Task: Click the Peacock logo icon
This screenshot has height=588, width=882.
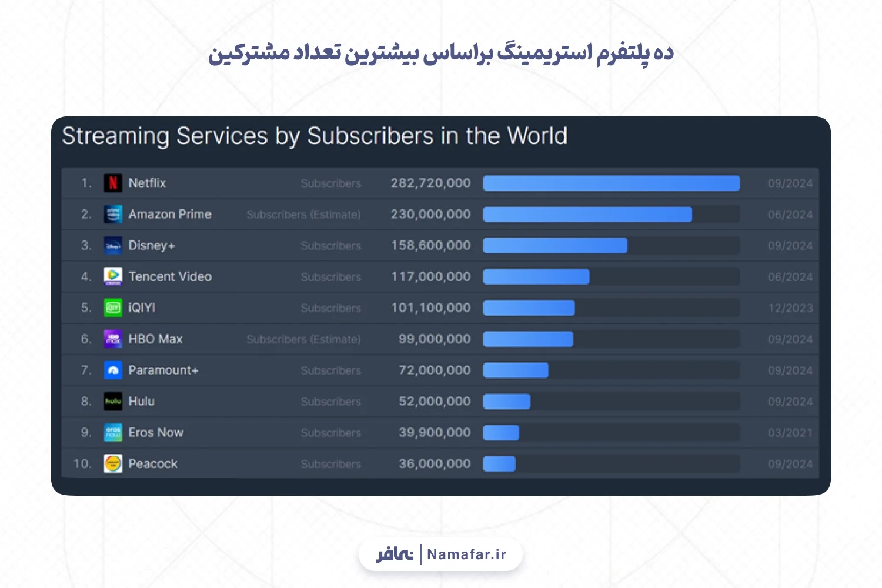Action: [113, 463]
